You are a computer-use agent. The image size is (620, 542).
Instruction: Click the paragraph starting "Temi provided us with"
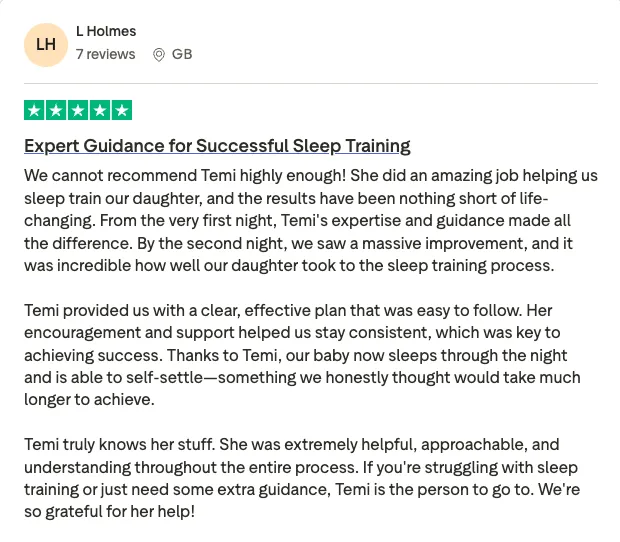(302, 355)
